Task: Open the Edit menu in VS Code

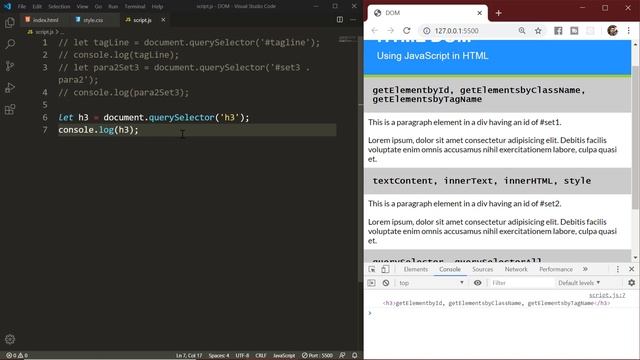Action: click(37, 7)
